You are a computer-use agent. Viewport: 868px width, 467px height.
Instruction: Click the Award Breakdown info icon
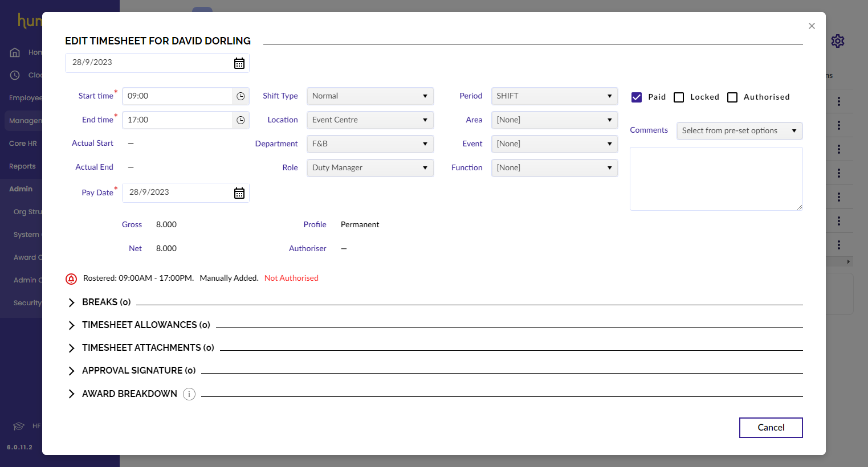tap(189, 394)
